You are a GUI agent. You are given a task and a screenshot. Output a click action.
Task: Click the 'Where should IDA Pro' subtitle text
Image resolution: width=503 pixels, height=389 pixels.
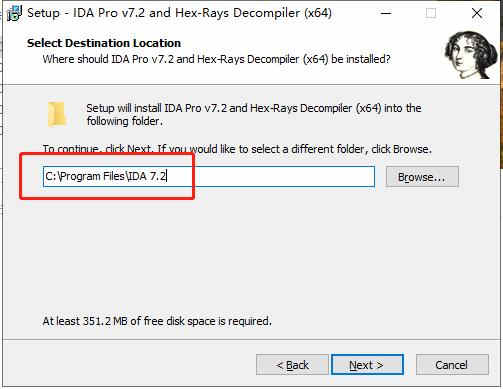click(x=216, y=59)
